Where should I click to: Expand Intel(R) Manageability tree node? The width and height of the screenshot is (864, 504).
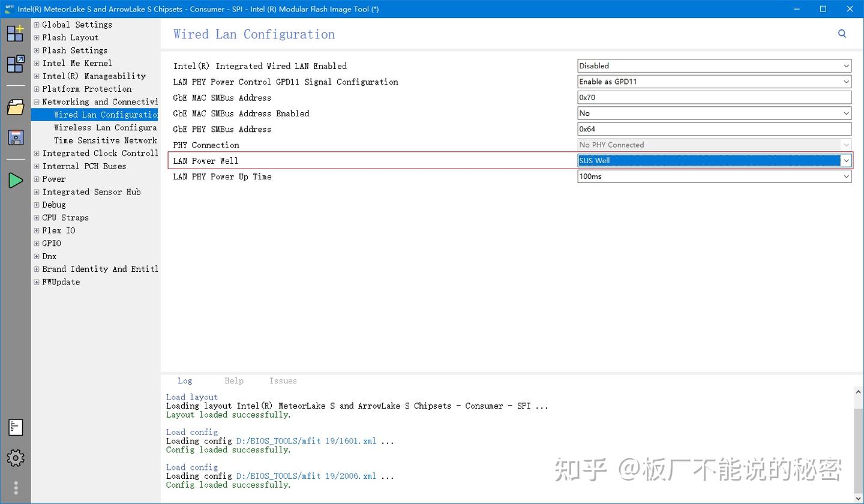coord(37,76)
